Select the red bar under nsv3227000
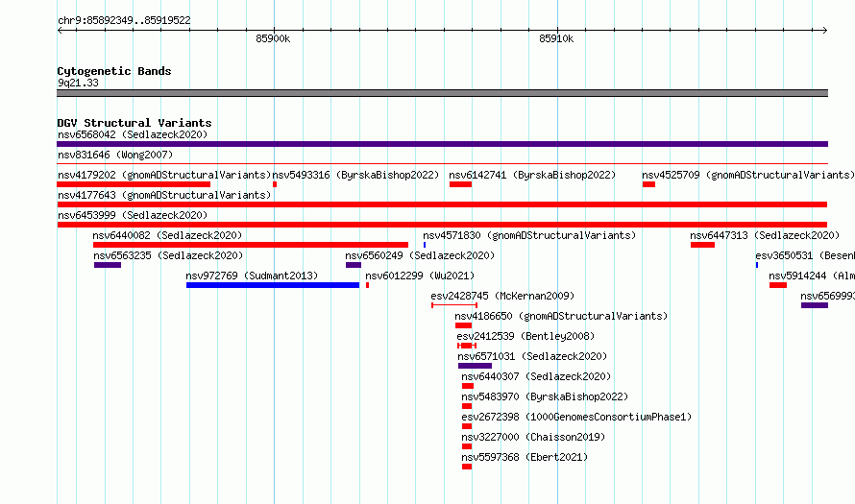Screen dimensions: 855x504 coord(467,446)
